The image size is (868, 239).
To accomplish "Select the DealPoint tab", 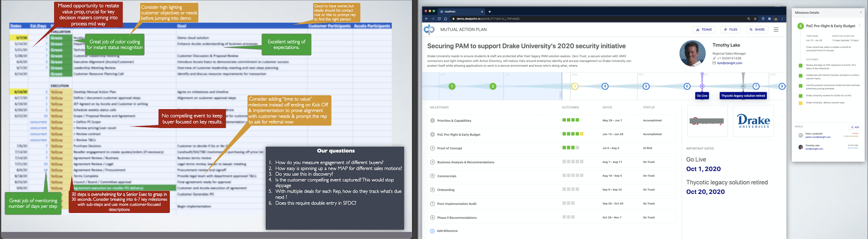I will (461, 11).
